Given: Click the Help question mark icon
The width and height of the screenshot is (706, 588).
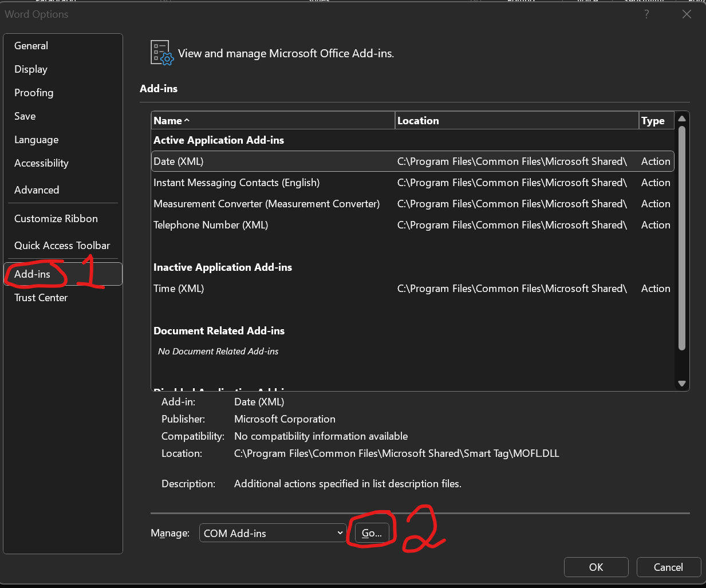Looking at the screenshot, I should 646,14.
